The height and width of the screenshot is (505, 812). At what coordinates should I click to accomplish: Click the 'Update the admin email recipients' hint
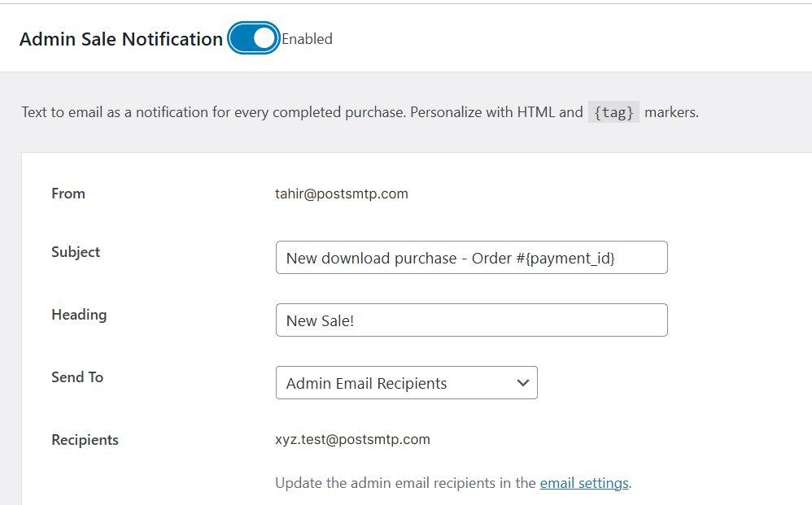[x=406, y=483]
